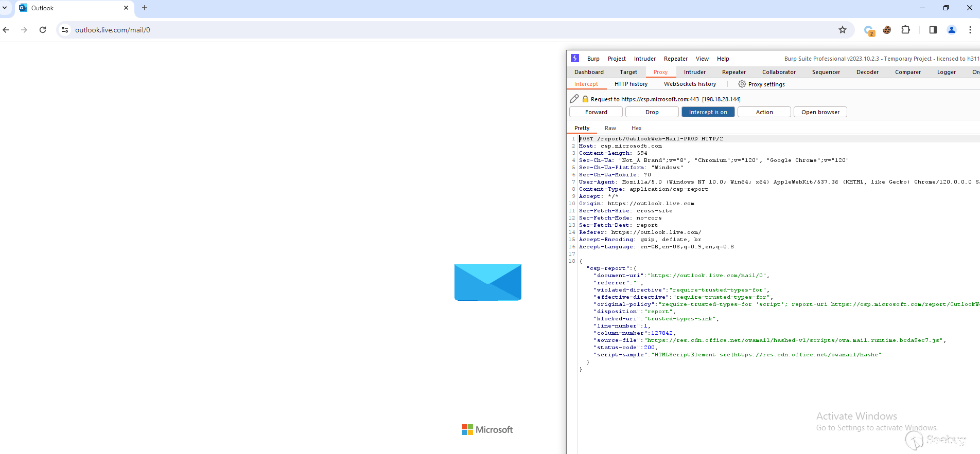Click the cookie extension icon
The width and height of the screenshot is (980, 454).
(887, 30)
